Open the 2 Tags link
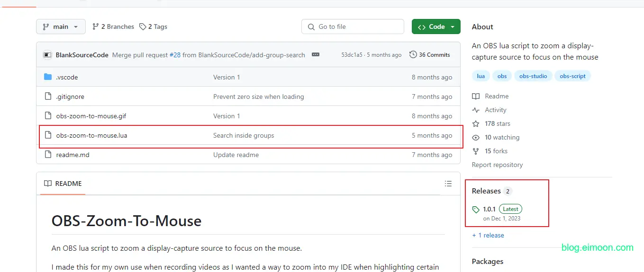The image size is (644, 272). (x=153, y=26)
